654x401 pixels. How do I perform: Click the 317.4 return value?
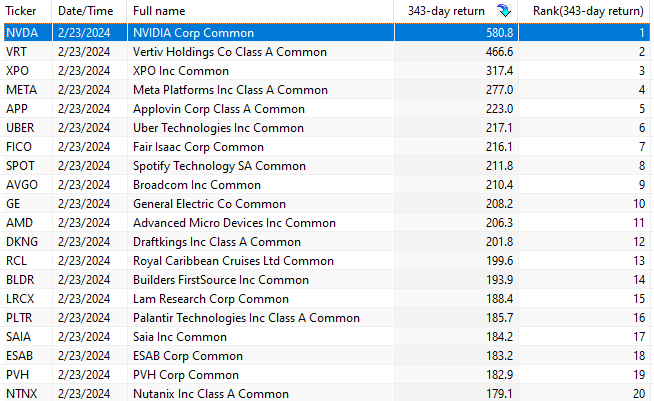pos(499,71)
